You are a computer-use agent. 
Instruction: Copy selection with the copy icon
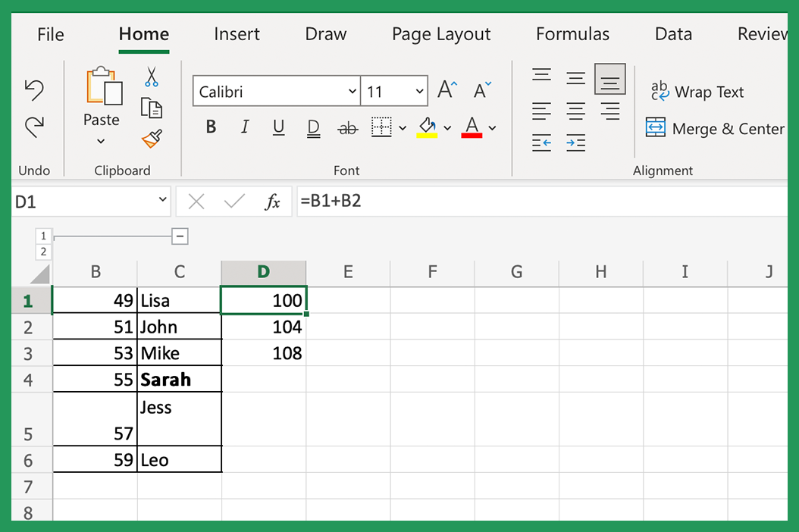click(152, 108)
